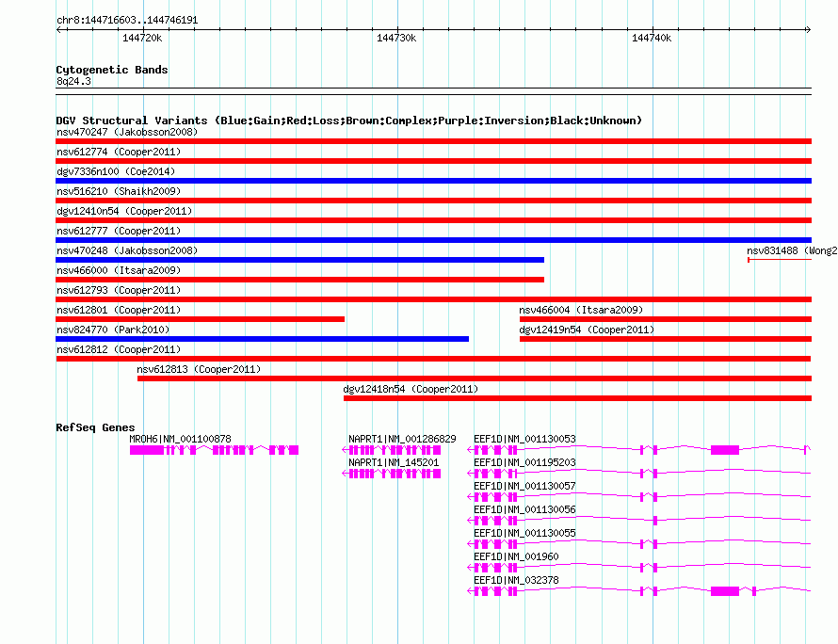This screenshot has height=644, width=838.
Task: Click the MROH6 gene's large first exon block
Action: [x=147, y=450]
